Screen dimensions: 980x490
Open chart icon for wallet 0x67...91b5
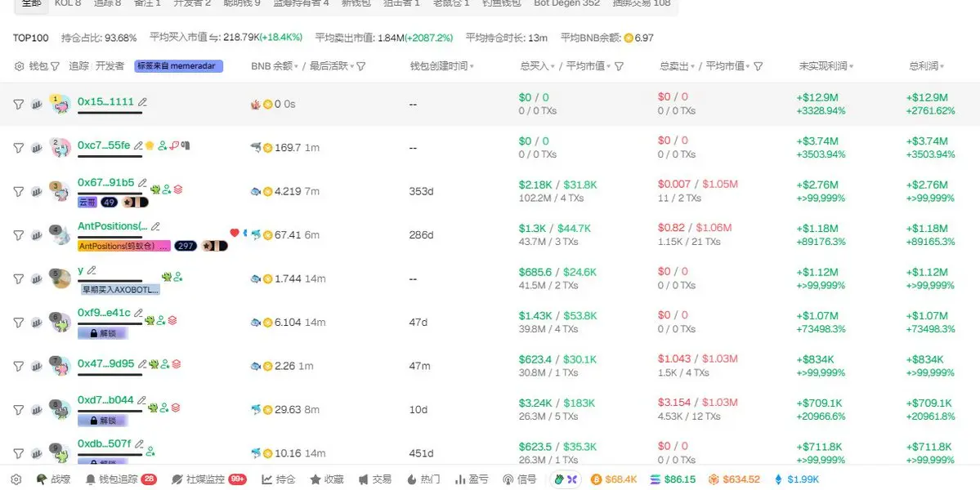pos(37,192)
